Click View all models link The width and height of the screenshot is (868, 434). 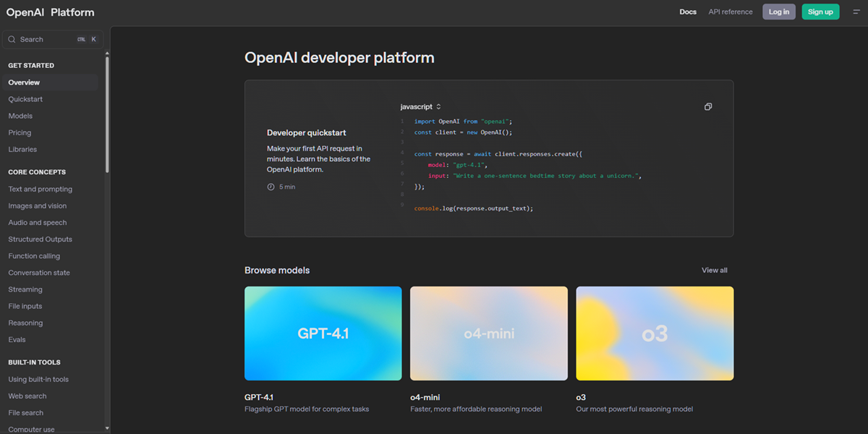coord(715,271)
